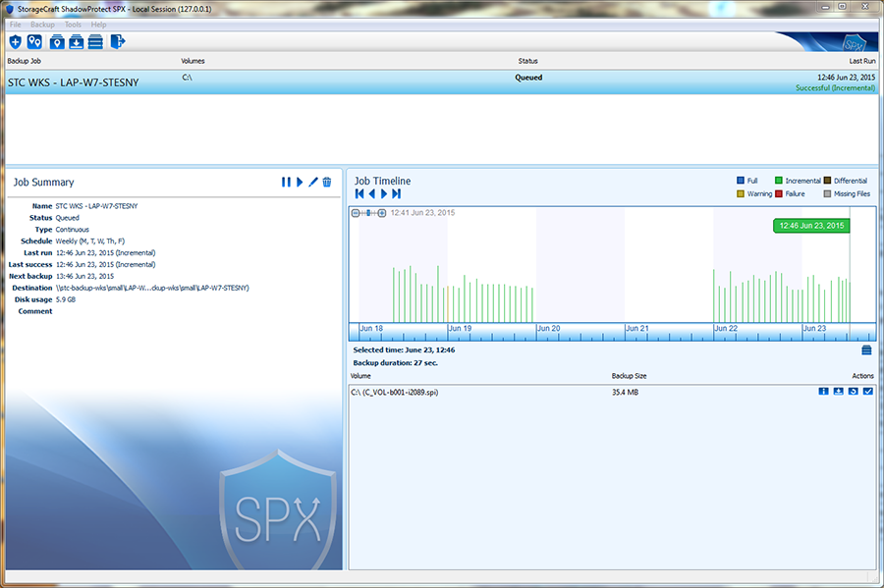Viewport: 884px width, 588px height.
Task: Click the timeline zoom-in plus button
Action: tap(382, 213)
